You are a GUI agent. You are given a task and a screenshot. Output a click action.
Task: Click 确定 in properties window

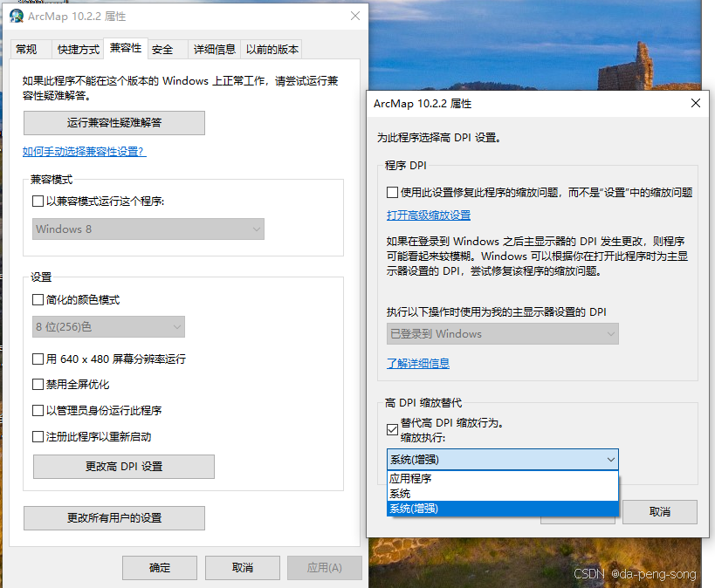coord(160,567)
